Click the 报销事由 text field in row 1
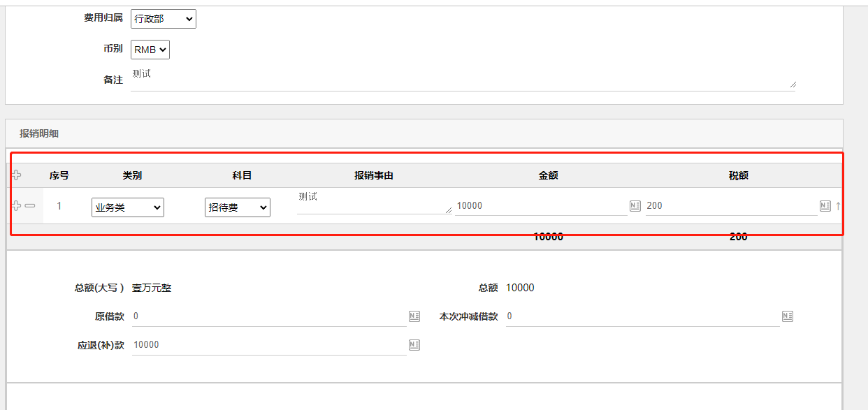Image resolution: width=868 pixels, height=410 pixels. click(374, 202)
